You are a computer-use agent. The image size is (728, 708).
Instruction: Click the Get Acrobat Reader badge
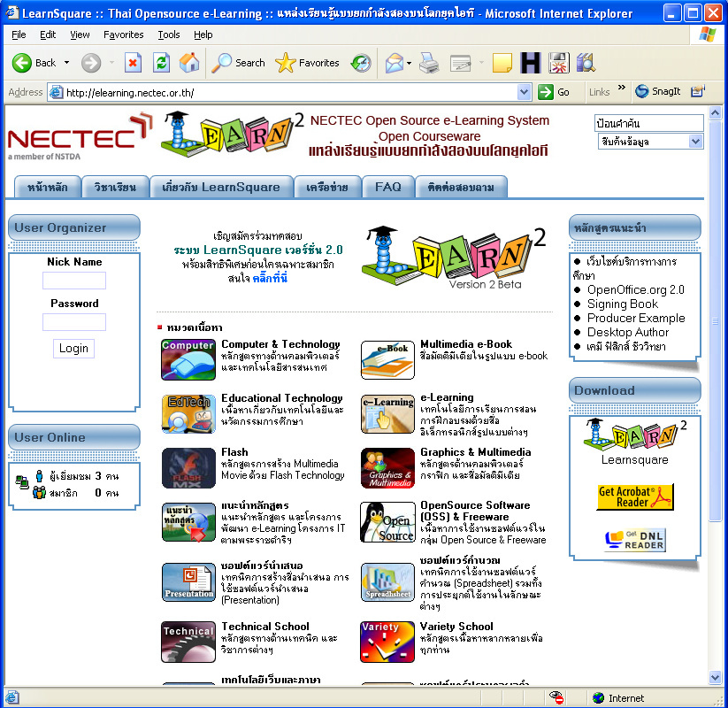(x=635, y=496)
